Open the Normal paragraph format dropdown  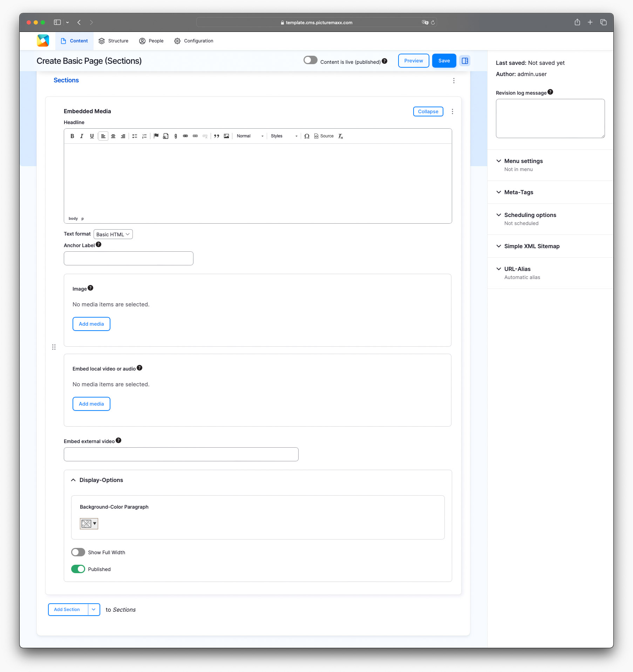(x=250, y=136)
